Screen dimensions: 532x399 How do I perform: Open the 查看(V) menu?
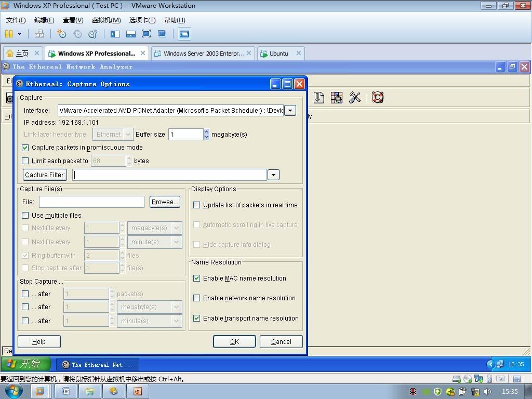[x=73, y=20]
